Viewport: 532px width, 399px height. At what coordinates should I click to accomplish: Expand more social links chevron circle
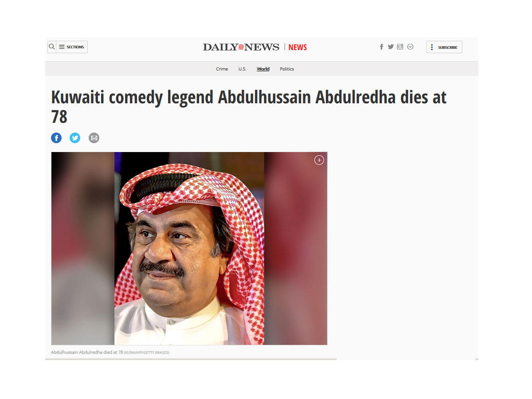(x=410, y=47)
